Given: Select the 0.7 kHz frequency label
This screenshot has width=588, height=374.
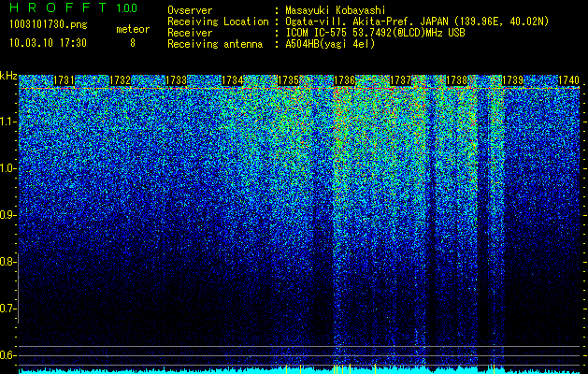Looking at the screenshot, I should point(7,309).
